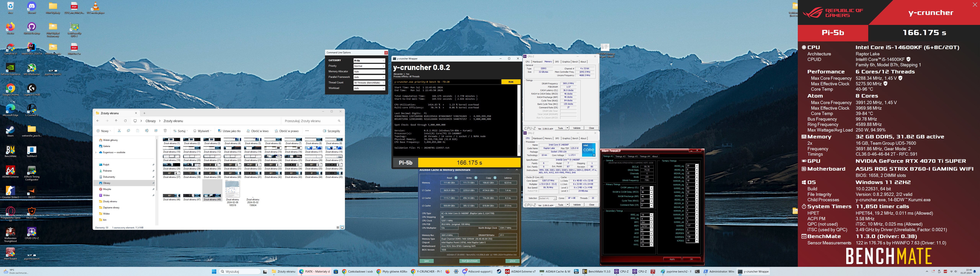Open the About tab in MemTweakIt
This screenshot has width=980, height=276.
[655, 156]
